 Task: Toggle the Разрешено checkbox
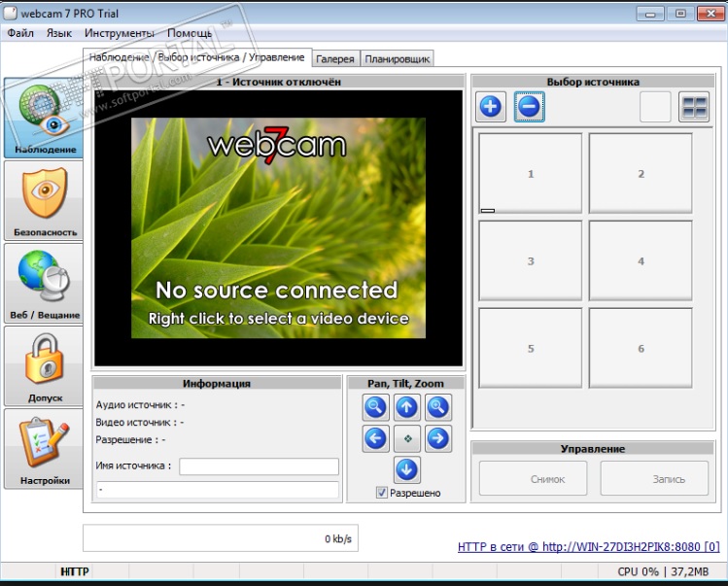381,493
